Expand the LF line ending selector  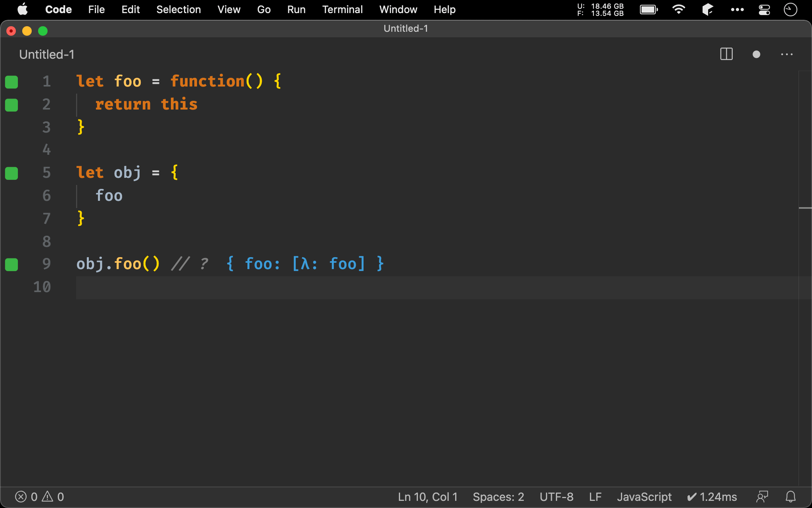coord(596,496)
